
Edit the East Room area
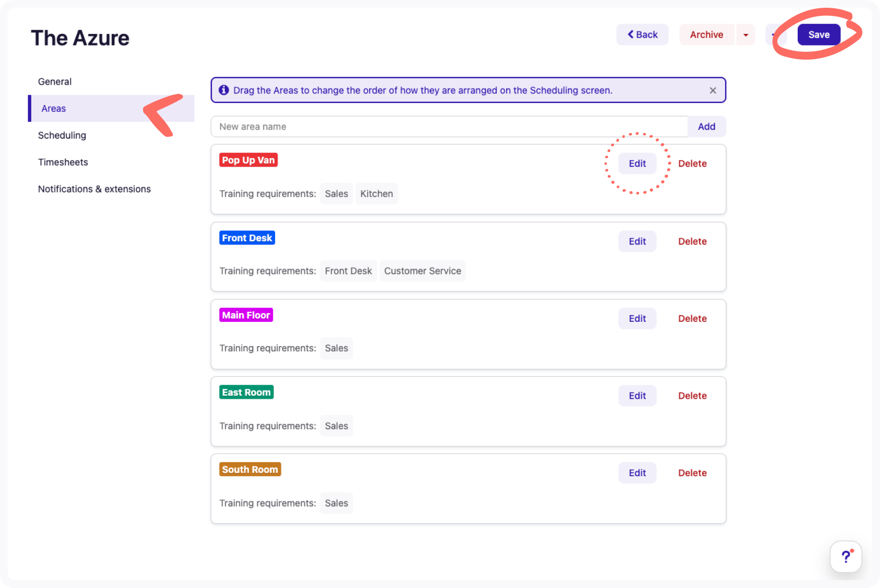(x=637, y=396)
